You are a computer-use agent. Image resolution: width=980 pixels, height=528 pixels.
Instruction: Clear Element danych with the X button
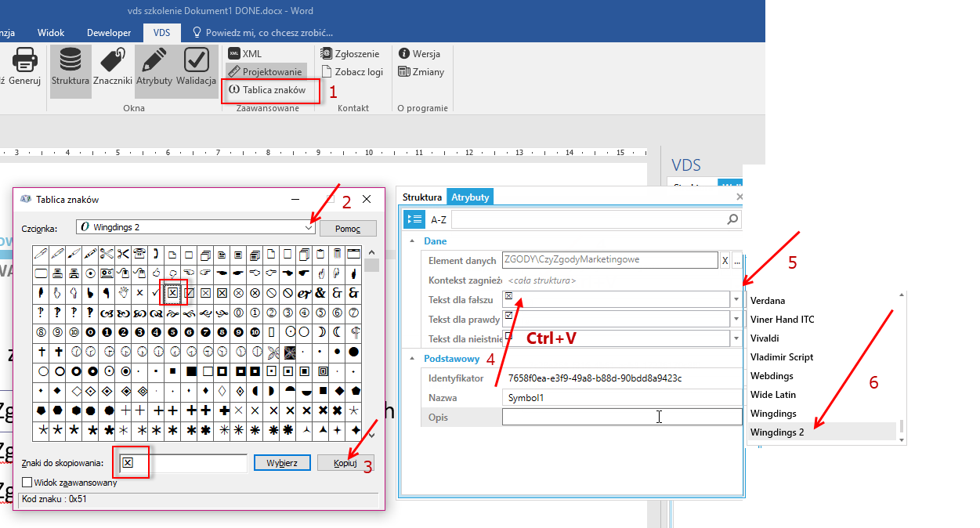(x=725, y=260)
